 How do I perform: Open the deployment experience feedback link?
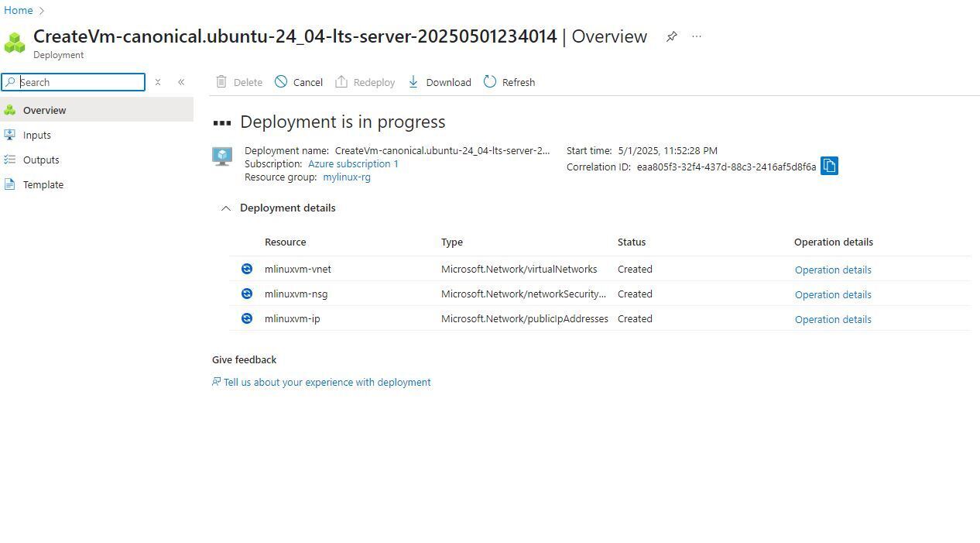point(327,382)
